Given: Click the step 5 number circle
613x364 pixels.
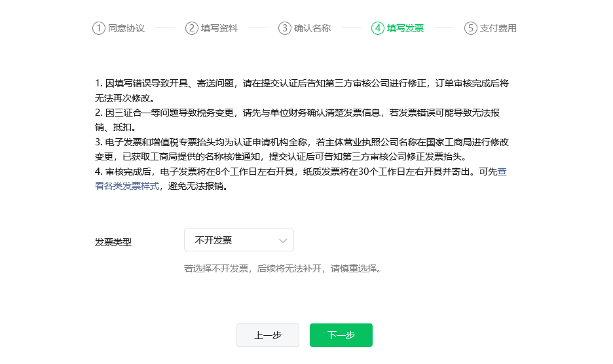Looking at the screenshot, I should point(471,28).
